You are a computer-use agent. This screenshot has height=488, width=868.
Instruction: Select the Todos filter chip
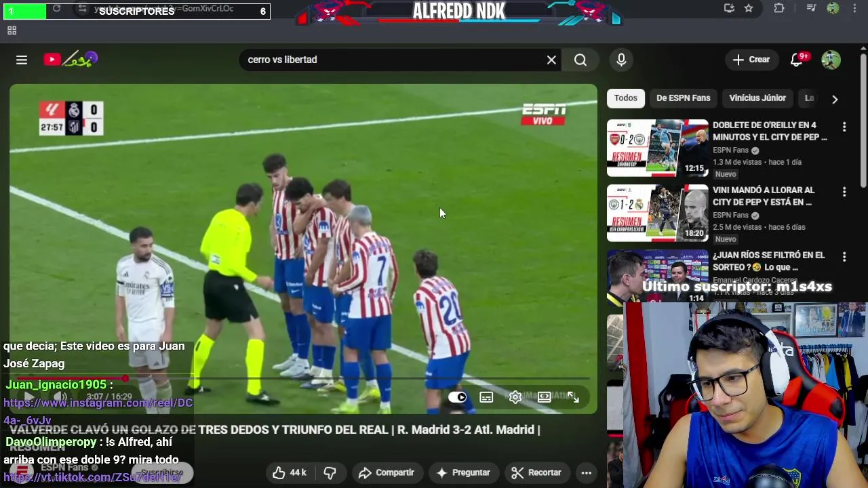point(626,98)
